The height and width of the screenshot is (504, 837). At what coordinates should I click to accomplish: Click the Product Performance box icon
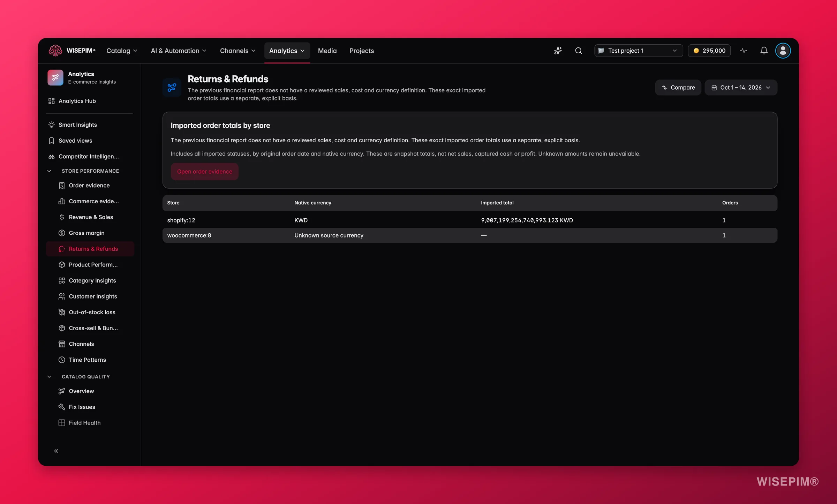point(62,265)
